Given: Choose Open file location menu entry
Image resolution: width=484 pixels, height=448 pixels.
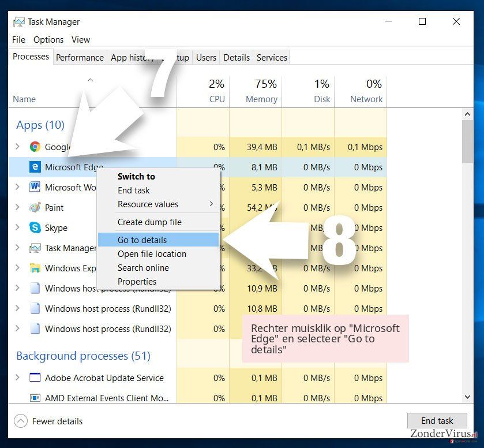Looking at the screenshot, I should tap(158, 253).
